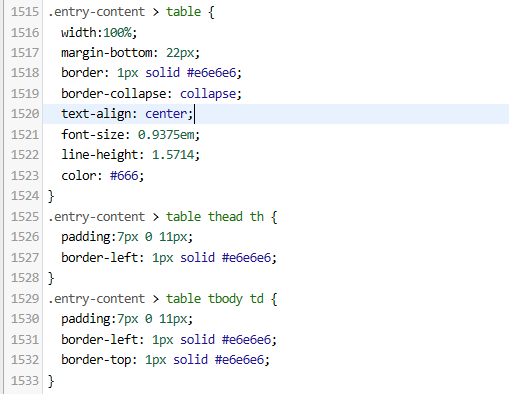Click line number 1525 in the gutter
Image resolution: width=509 pixels, height=394 pixels.
pyautogui.click(x=25, y=217)
